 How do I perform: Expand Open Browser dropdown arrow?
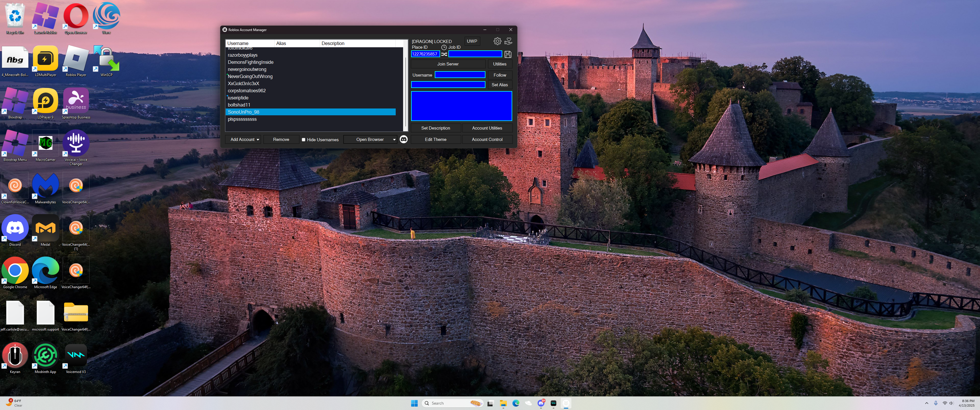pos(394,140)
